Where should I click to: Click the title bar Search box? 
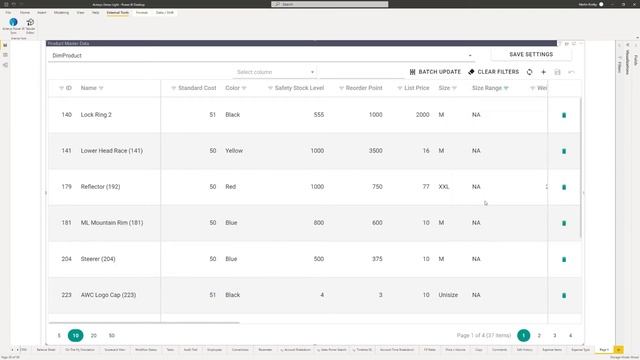pos(329,4)
